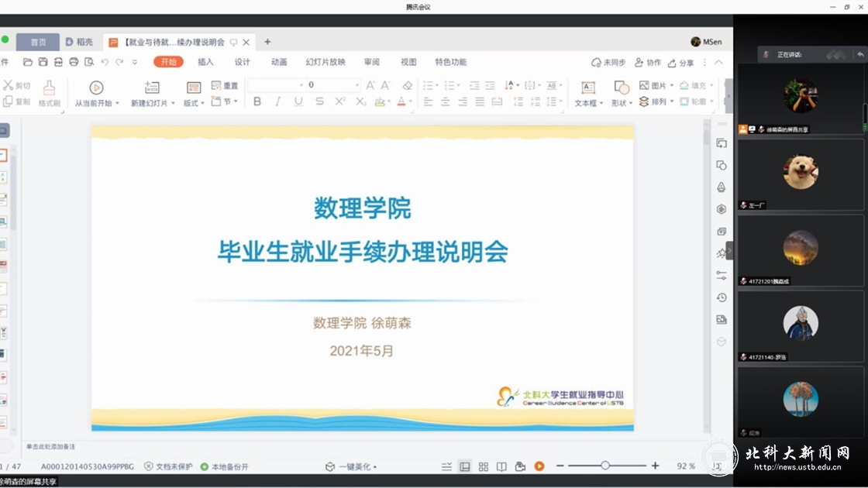The width and height of the screenshot is (868, 488).
Task: Click the save icon in quick access bar
Action: (43, 62)
